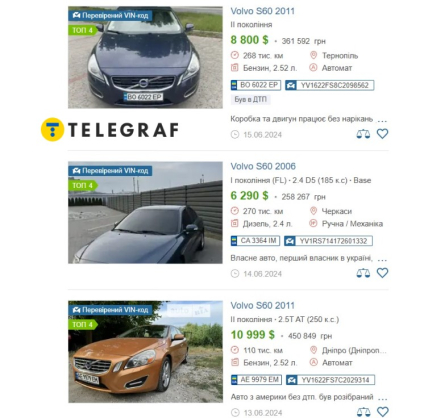Screen dimensions: 428x418
Task: Compare the orange Volvo S60 via scales icon
Action: click(x=363, y=412)
